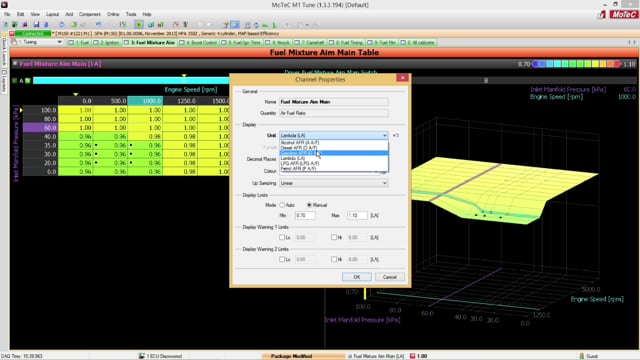
Task: Close the Channel Properties dialog
Action: [x=402, y=78]
